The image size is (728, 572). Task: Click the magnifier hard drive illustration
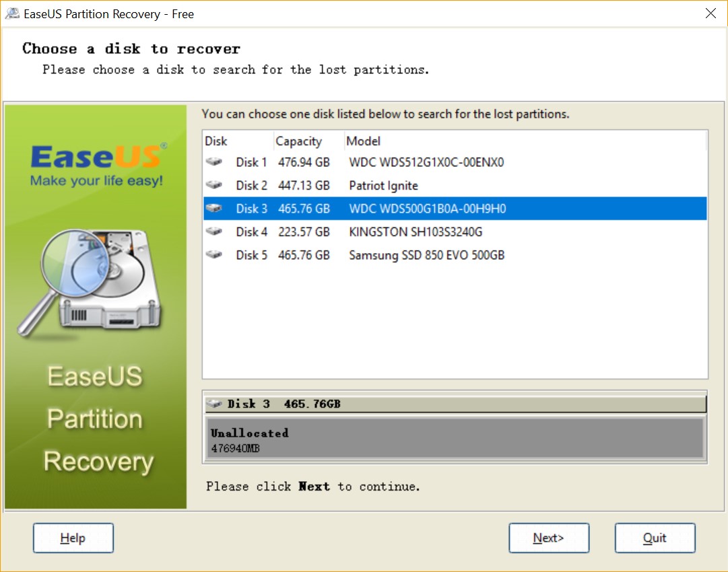[96, 277]
